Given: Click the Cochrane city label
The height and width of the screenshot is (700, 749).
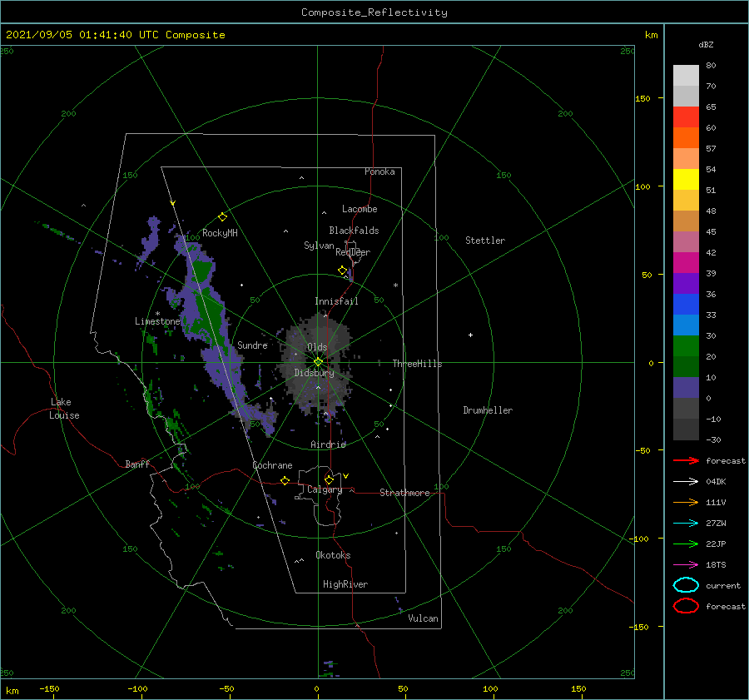Looking at the screenshot, I should [272, 465].
